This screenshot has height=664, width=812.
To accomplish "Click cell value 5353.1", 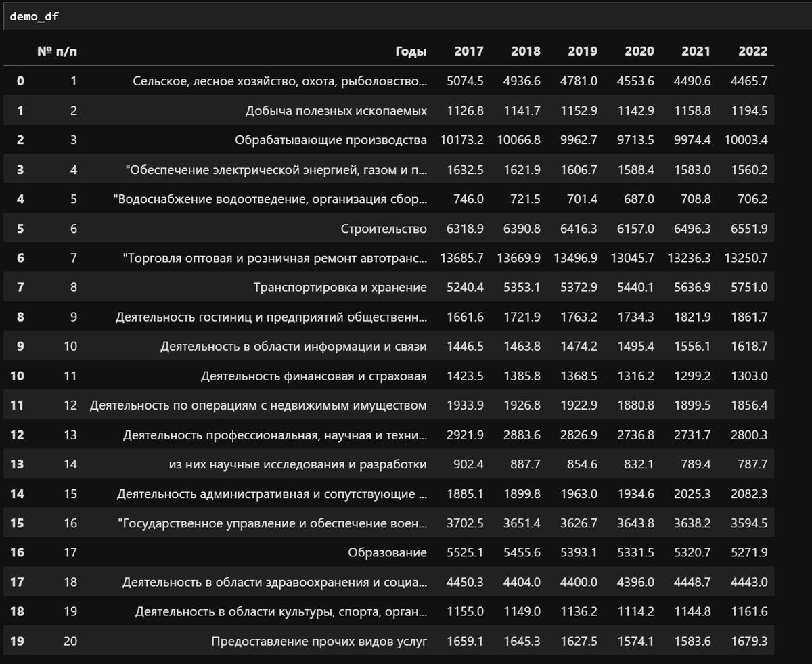I will point(522,288).
